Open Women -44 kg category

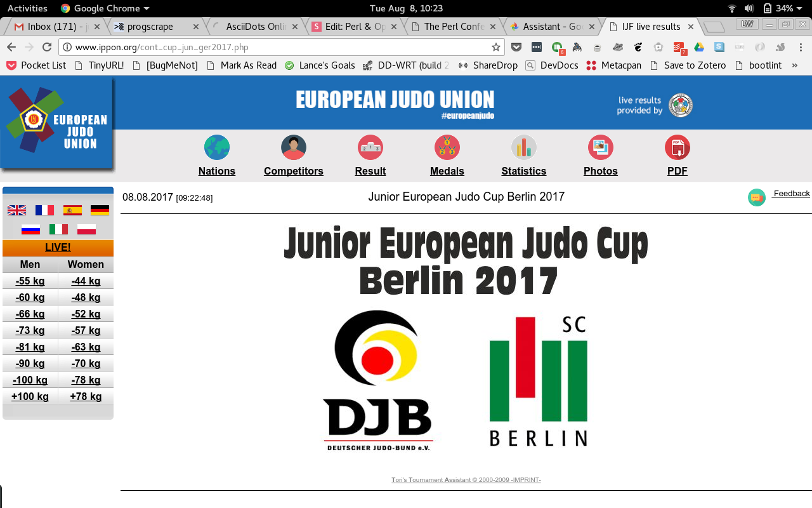tap(86, 281)
